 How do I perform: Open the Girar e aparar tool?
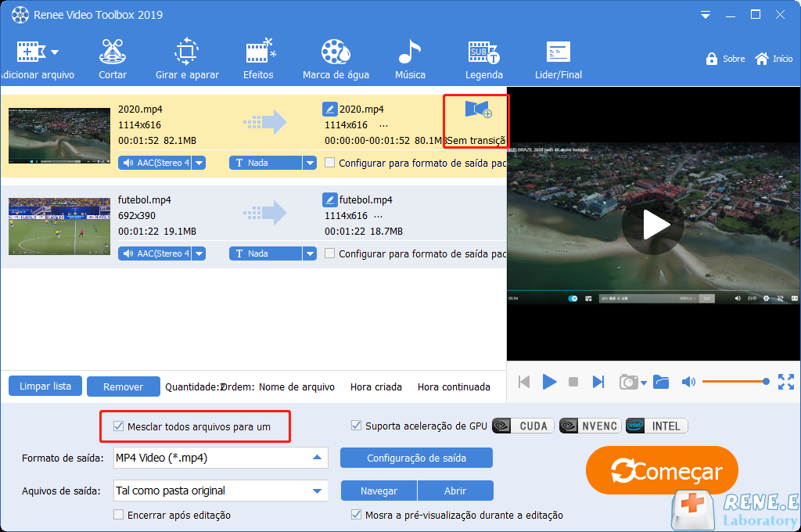pyautogui.click(x=187, y=59)
